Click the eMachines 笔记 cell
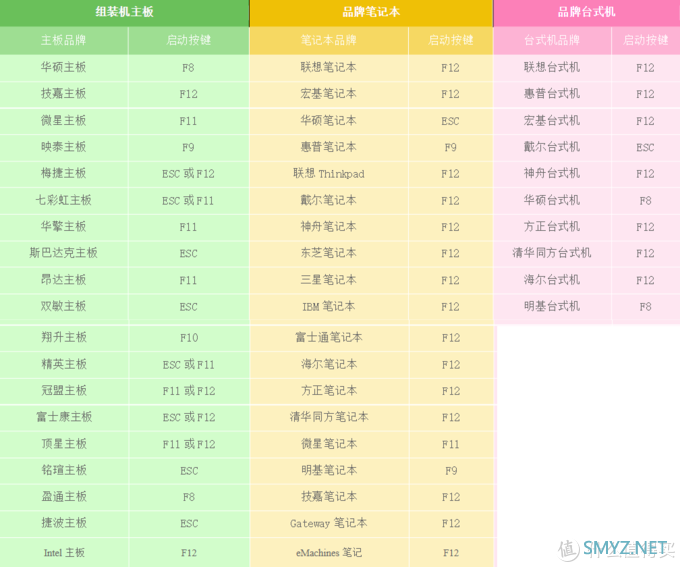 pos(329,553)
